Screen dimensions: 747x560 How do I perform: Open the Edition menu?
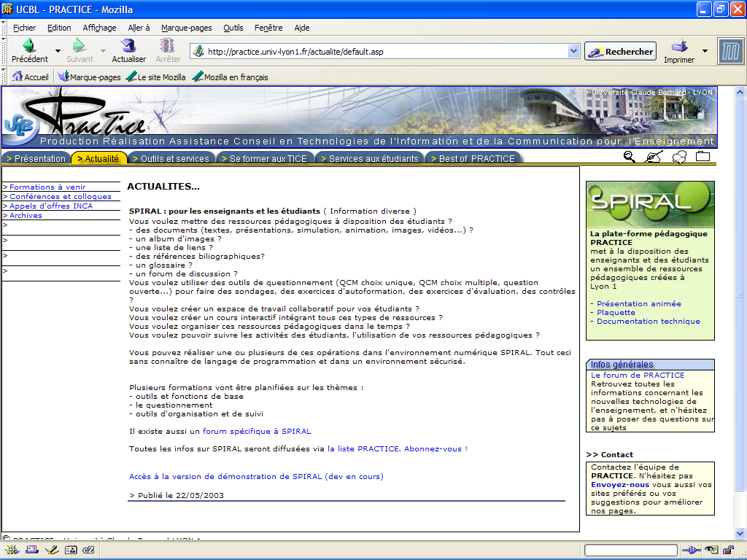[59, 28]
